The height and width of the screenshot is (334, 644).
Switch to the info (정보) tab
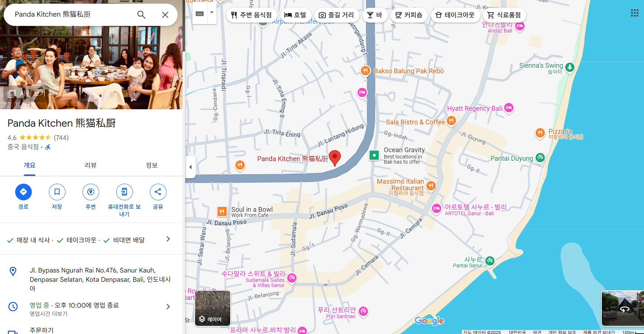pyautogui.click(x=152, y=166)
